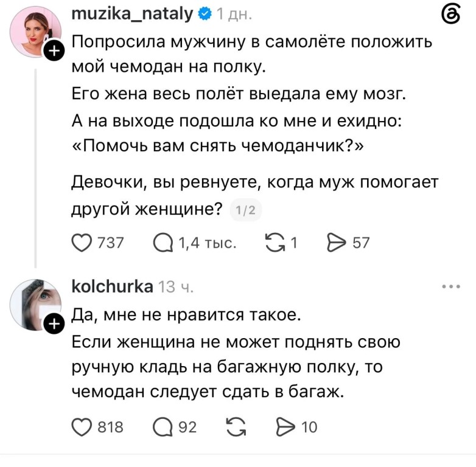Share muzika_nataly's post via send icon
Image resolution: width=476 pixels, height=467 pixels.
337,243
